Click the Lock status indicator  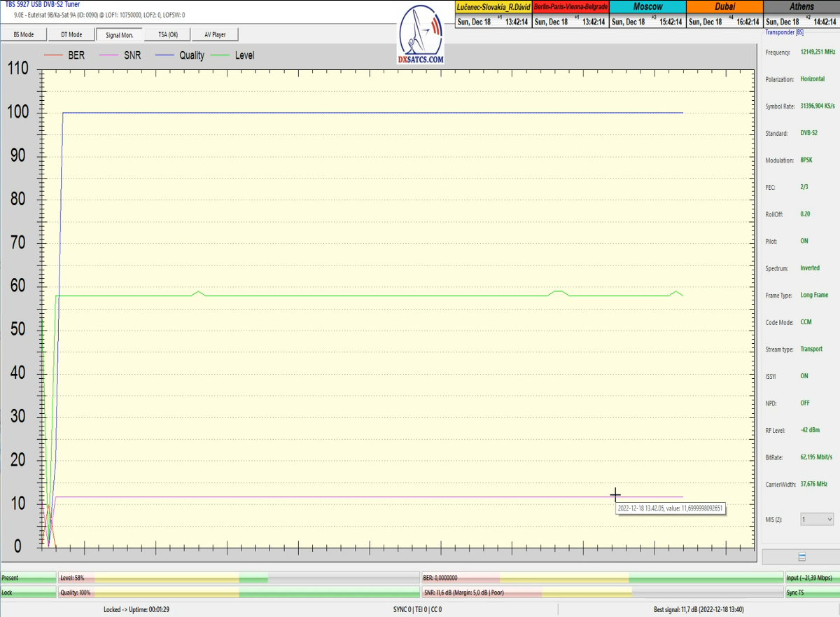28,592
